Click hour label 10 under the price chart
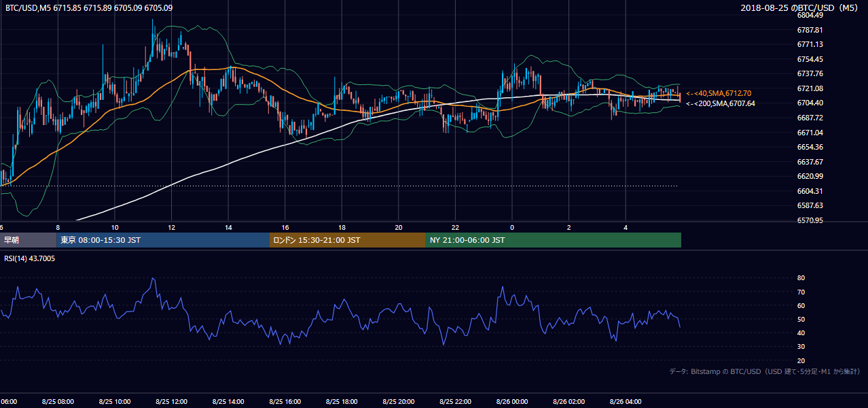 pos(115,227)
